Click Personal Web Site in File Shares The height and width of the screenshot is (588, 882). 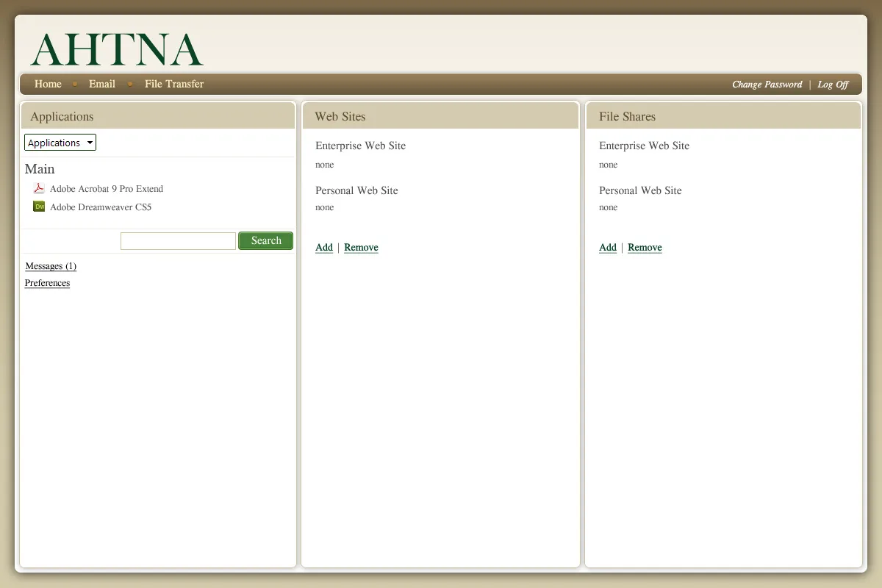640,190
